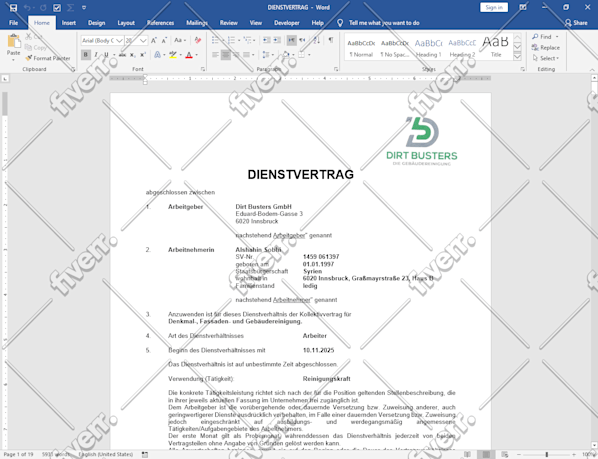This screenshot has width=598, height=459.
Task: Click the sigma icon in Quick Access Toolbar
Action: 70,8
